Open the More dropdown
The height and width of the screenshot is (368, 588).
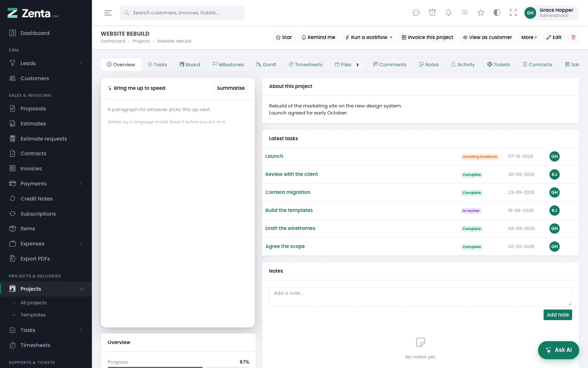click(529, 37)
